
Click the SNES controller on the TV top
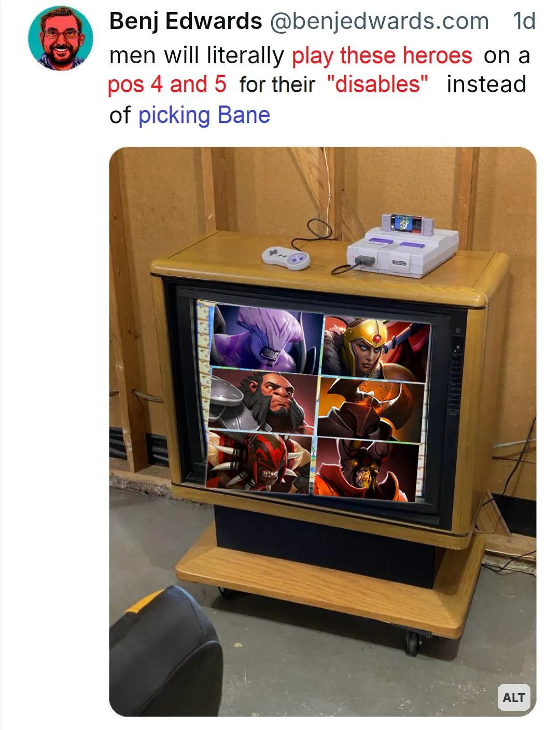pyautogui.click(x=286, y=256)
